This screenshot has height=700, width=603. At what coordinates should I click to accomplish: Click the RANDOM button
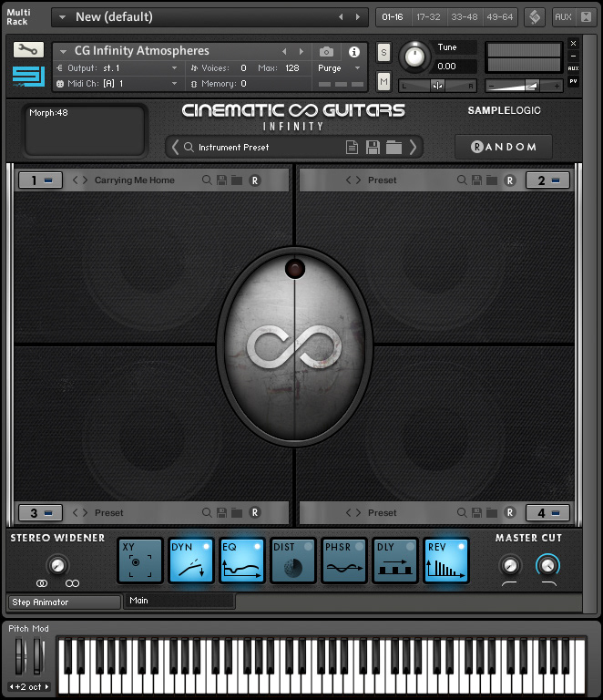click(504, 147)
